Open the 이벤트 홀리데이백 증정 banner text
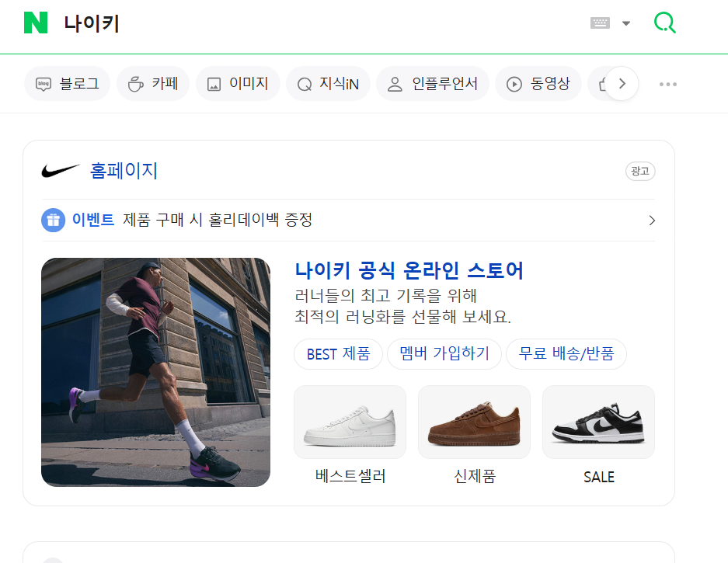728x563 pixels. pos(192,220)
